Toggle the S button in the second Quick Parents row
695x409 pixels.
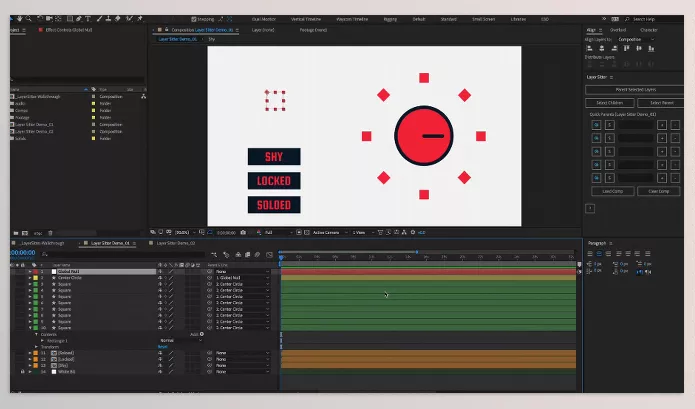point(609,138)
